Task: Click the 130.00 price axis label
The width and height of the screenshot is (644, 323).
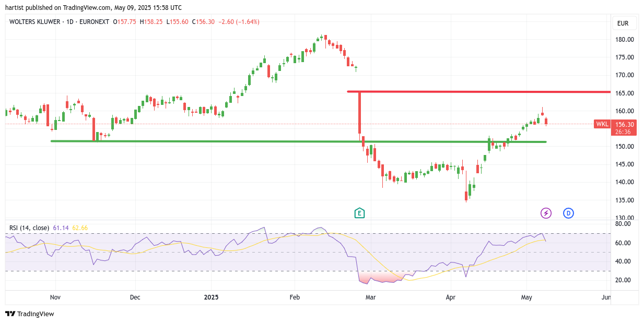Action: pos(625,218)
